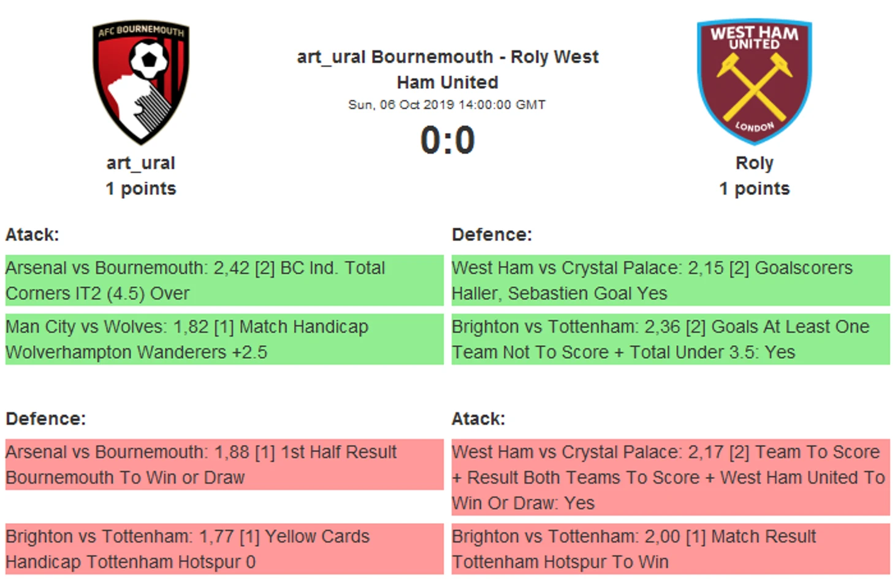Click the AFC Bournemouth crest logo

[141, 83]
